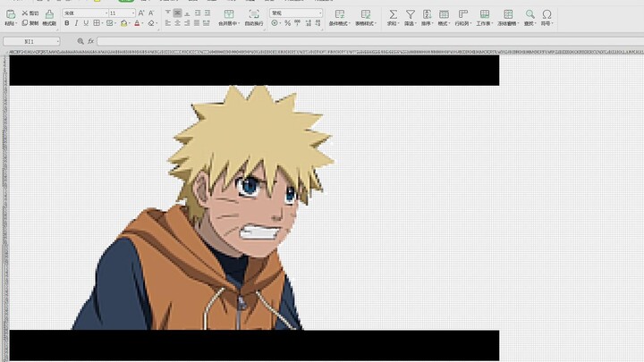Viewport: 644px width, 362px height.
Task: Expand the Merge and Center dropdown arrow
Action: (239, 23)
